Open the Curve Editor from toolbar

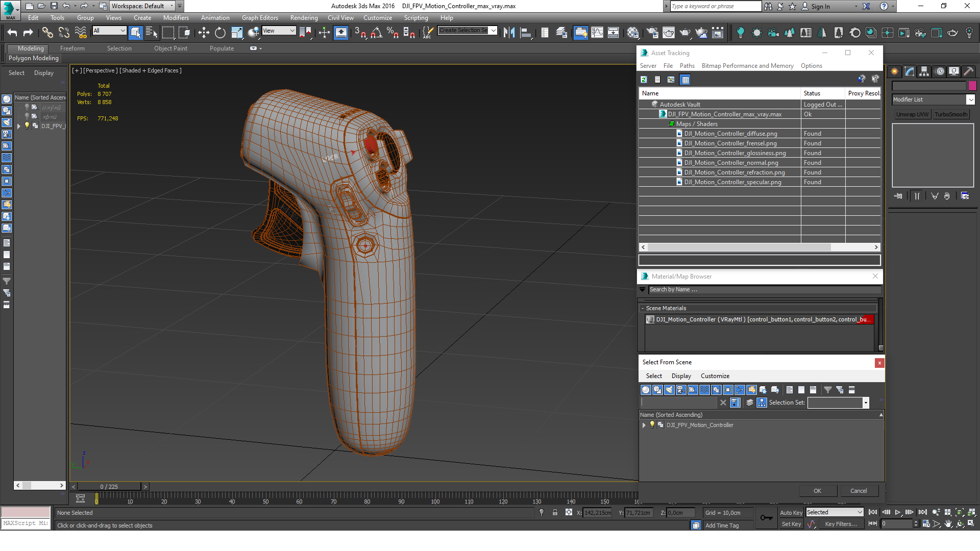(597, 33)
